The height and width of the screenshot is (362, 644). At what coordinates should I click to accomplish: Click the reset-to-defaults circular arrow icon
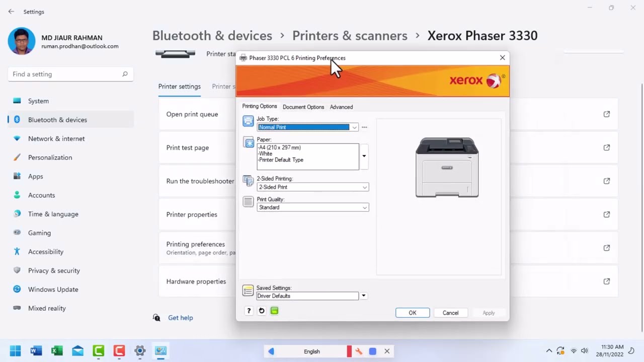[x=262, y=311]
